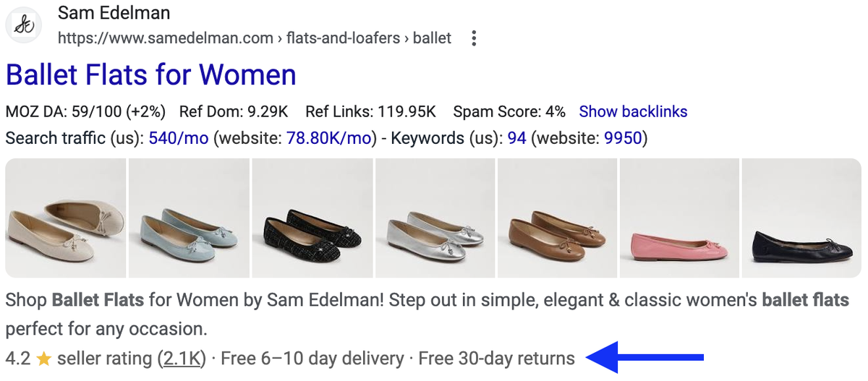Click the Show backlinks link
This screenshot has width=868, height=381.
coord(633,112)
